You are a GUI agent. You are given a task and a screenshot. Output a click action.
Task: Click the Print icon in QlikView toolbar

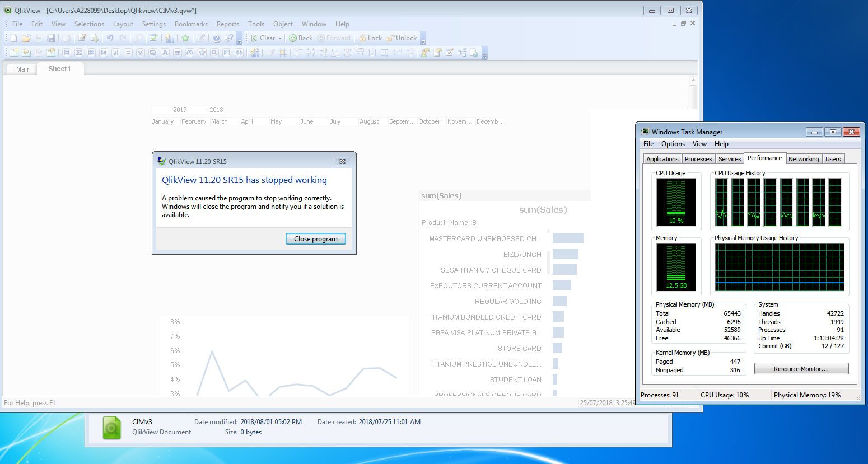click(x=66, y=38)
